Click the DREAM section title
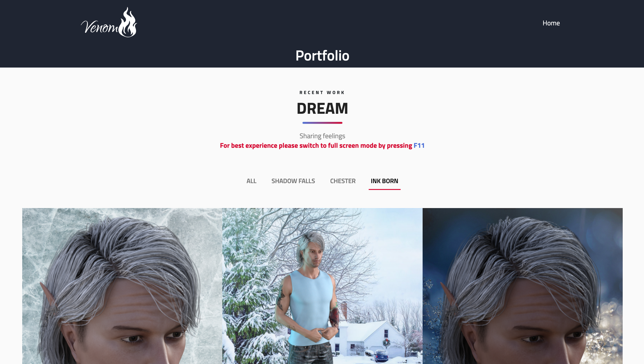 (x=322, y=109)
